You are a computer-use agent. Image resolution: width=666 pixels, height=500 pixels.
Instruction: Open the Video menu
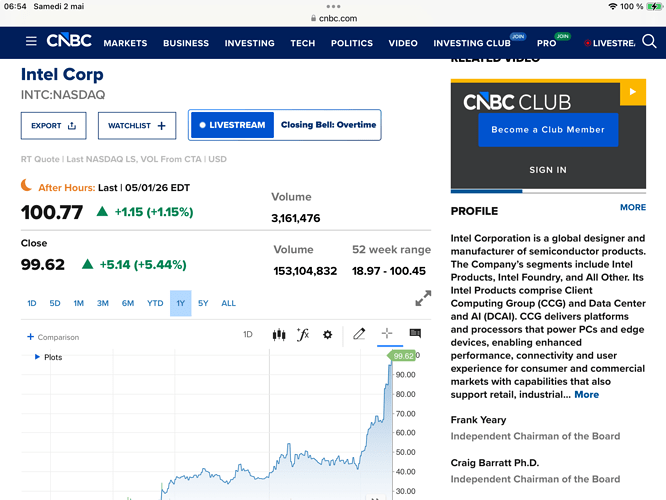tap(403, 43)
